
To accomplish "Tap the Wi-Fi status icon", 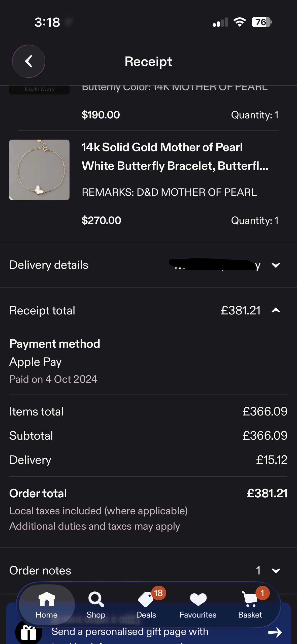I will (240, 22).
